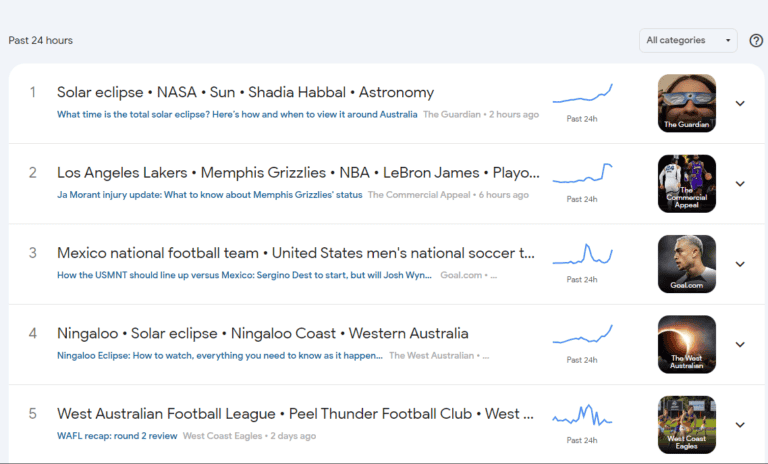Open The Guardian eclipse glasses thumbnail
Viewport: 768px width, 464px height.
tap(687, 103)
